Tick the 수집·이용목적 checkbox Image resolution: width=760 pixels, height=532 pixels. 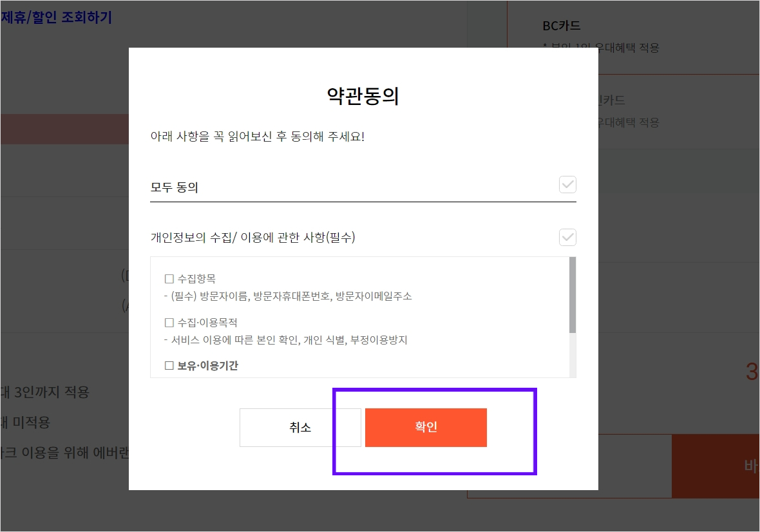169,322
